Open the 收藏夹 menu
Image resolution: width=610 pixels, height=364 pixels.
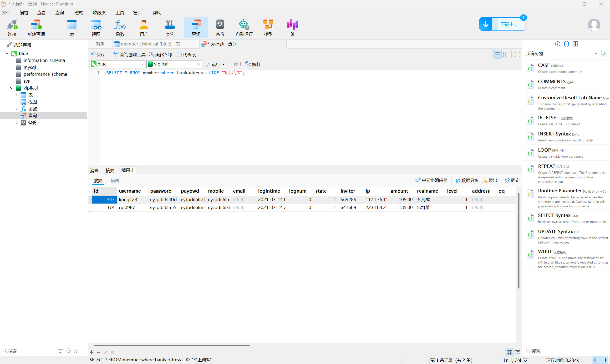[x=99, y=13]
